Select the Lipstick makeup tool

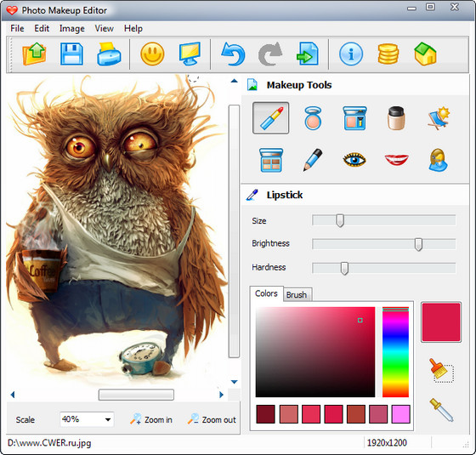click(x=270, y=118)
